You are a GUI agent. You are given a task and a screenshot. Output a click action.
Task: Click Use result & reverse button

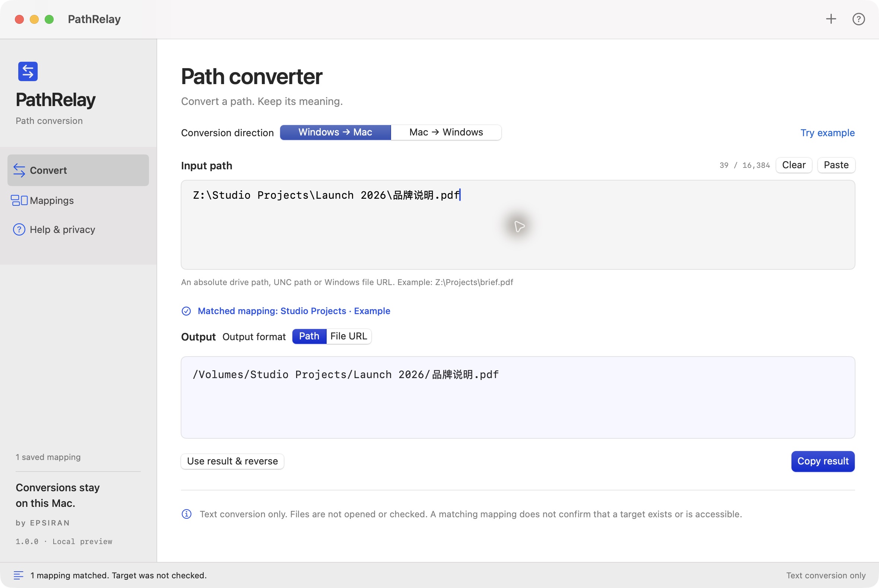tap(232, 461)
